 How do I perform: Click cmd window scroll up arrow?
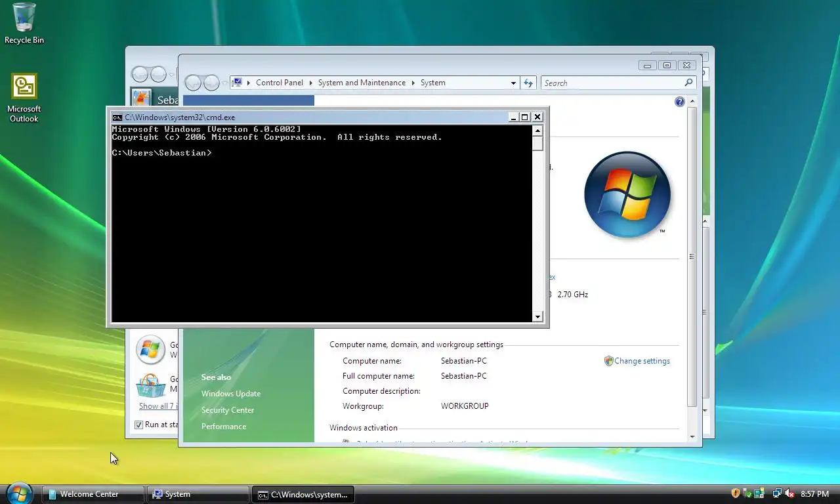[537, 130]
